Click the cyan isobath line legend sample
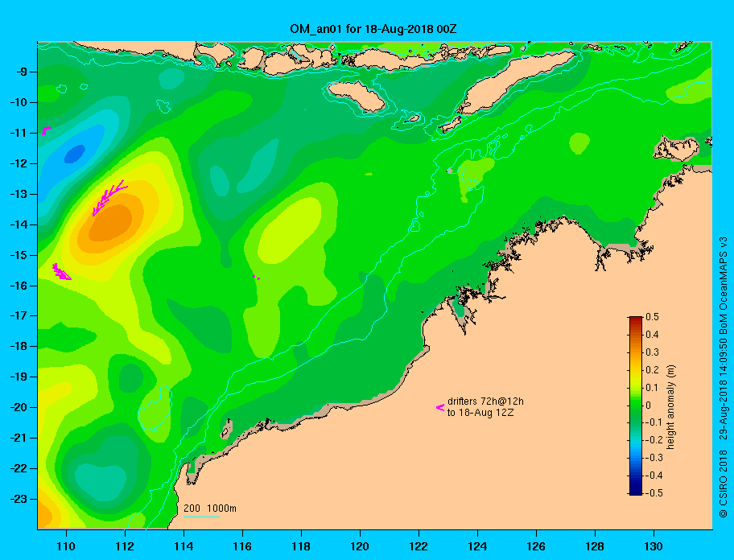This screenshot has width=734, height=560. pyautogui.click(x=201, y=517)
